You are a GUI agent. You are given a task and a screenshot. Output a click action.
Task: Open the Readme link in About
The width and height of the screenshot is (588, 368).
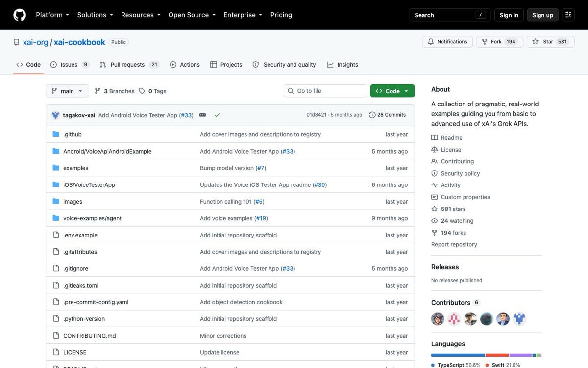(447, 138)
